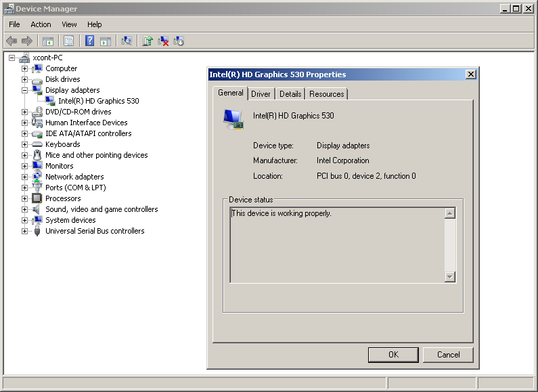Image resolution: width=538 pixels, height=392 pixels.
Task: Open the File menu
Action: [14, 24]
